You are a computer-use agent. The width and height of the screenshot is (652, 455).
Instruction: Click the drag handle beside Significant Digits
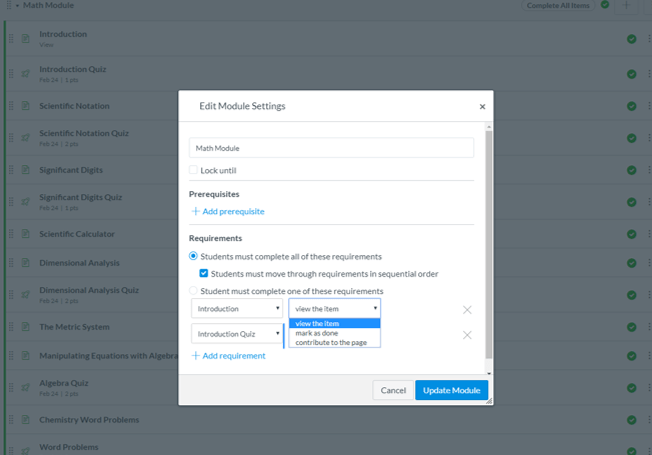tap(12, 170)
